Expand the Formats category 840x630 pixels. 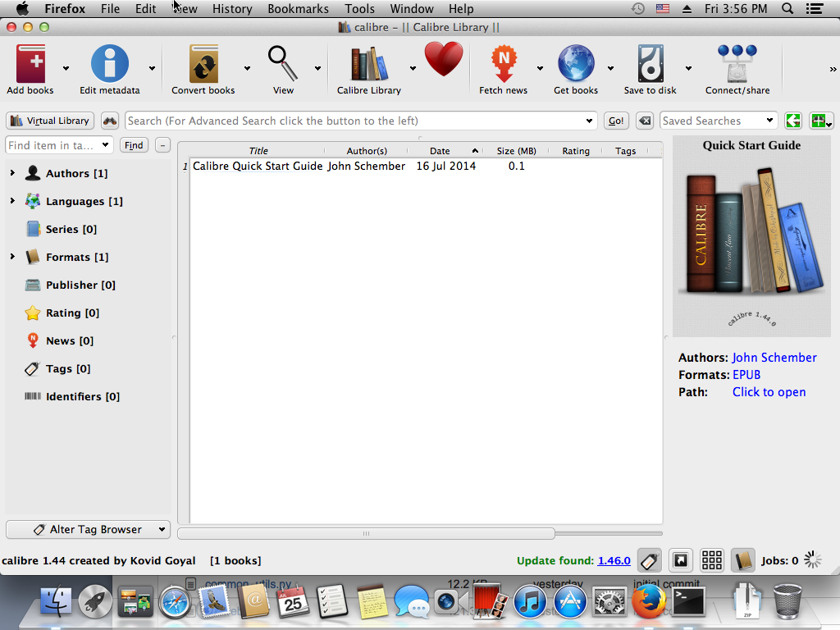pos(12,256)
